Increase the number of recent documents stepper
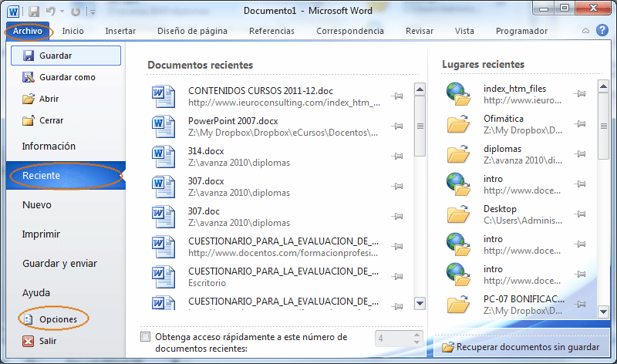 [x=416, y=335]
